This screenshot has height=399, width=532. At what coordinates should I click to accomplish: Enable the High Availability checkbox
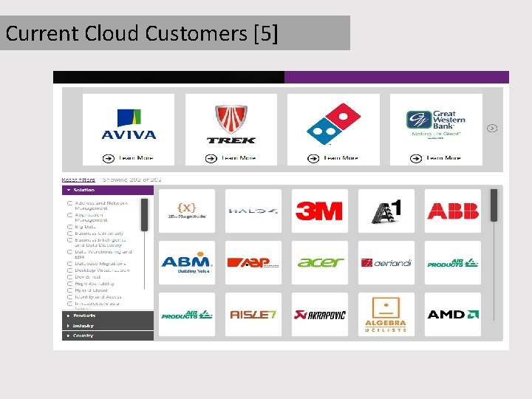[70, 284]
